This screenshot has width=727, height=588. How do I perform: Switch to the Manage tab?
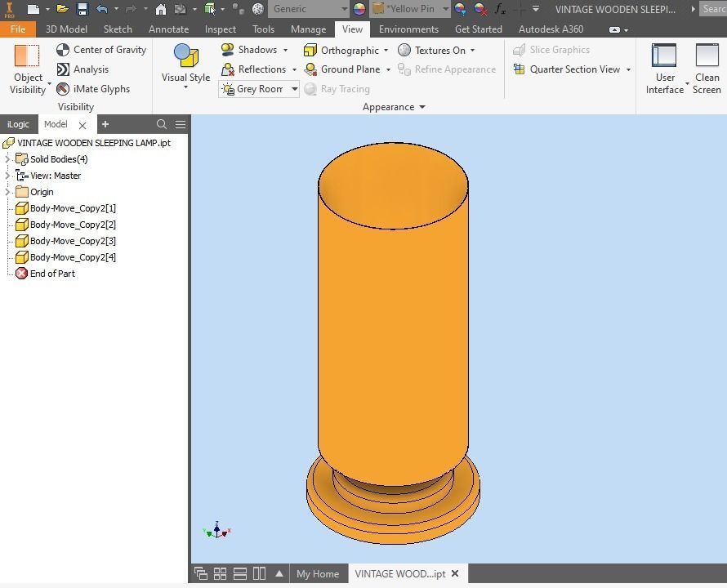click(308, 29)
